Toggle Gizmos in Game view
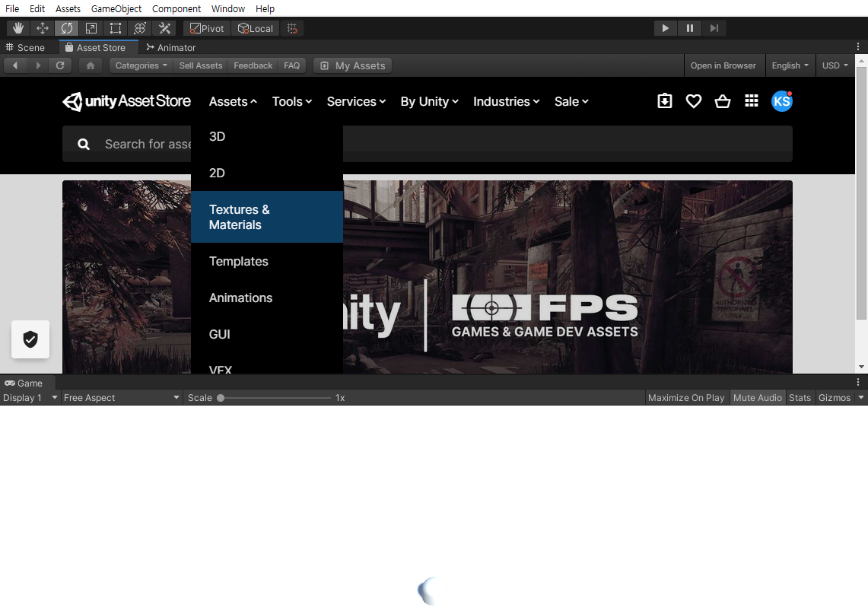The width and height of the screenshot is (868, 611). pos(834,397)
